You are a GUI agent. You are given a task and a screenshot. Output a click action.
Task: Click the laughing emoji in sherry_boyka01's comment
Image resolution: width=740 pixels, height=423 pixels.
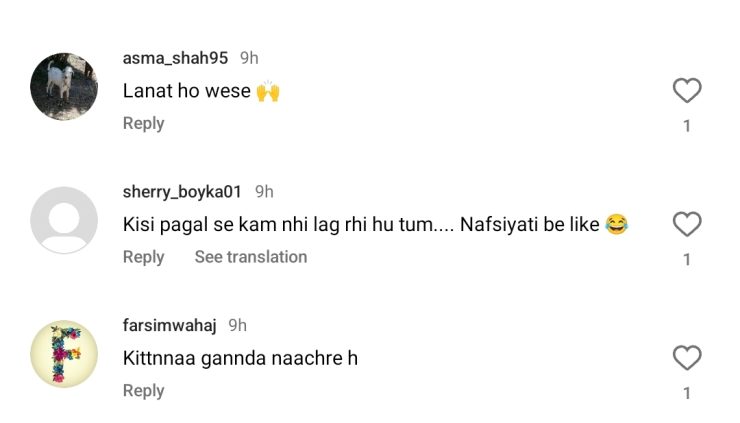[x=616, y=224]
